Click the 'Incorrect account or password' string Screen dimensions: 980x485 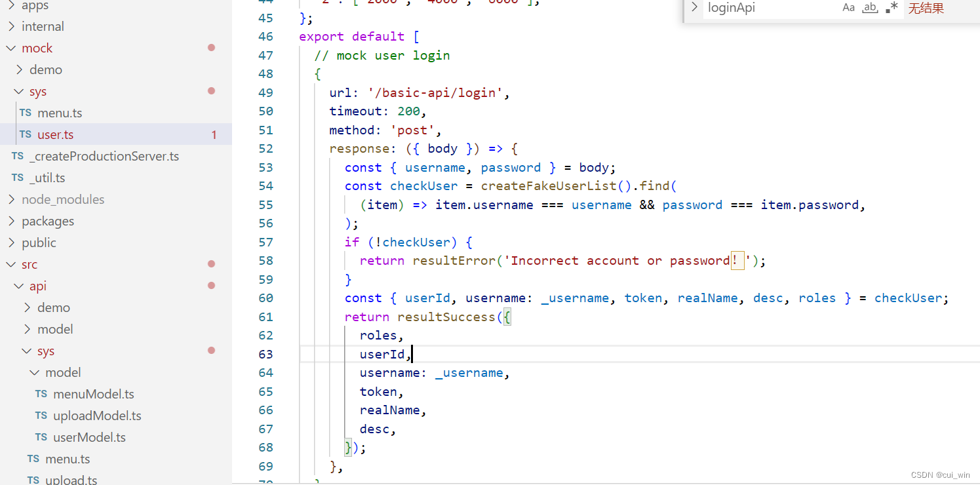[627, 261]
